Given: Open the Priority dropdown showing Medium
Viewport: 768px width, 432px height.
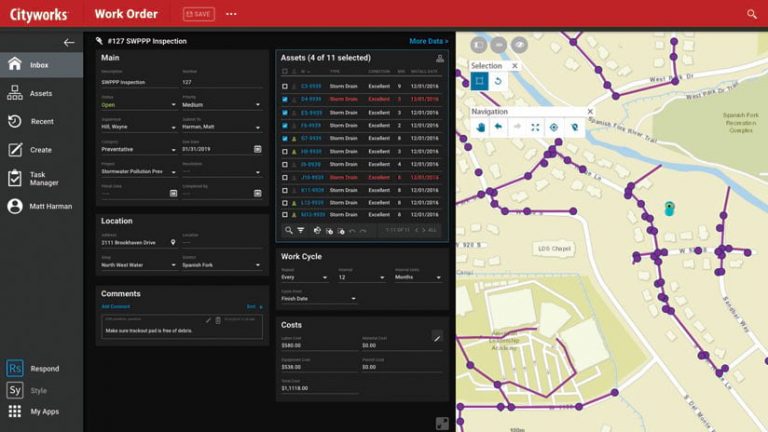Looking at the screenshot, I should coord(222,105).
